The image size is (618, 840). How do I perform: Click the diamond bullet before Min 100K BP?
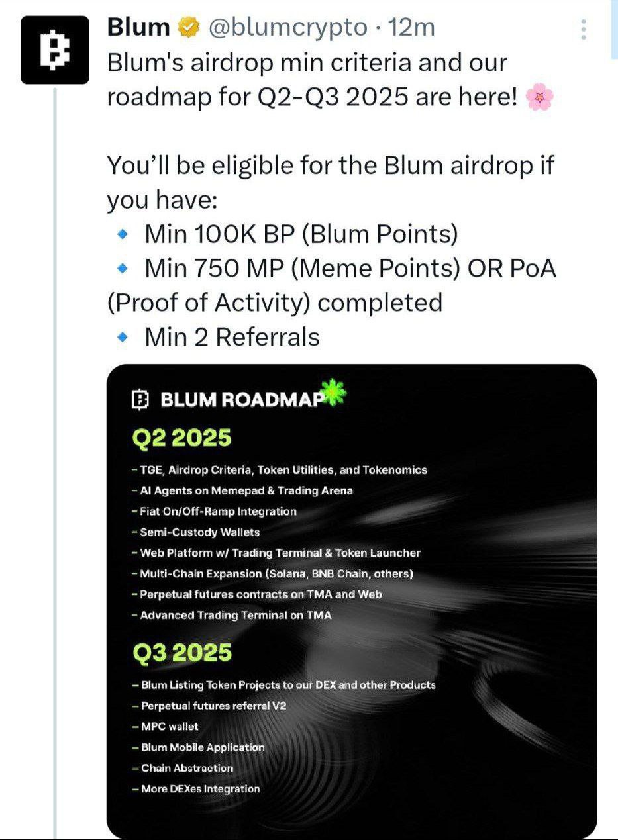point(122,234)
